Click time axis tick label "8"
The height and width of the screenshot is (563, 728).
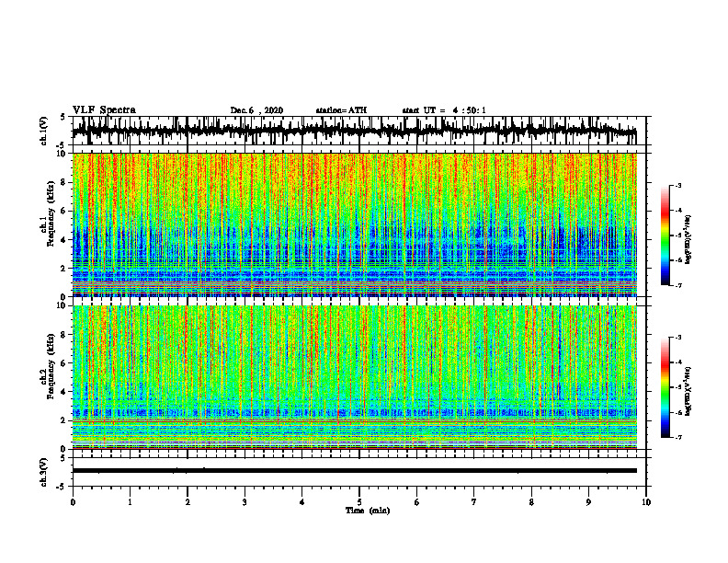531,502
